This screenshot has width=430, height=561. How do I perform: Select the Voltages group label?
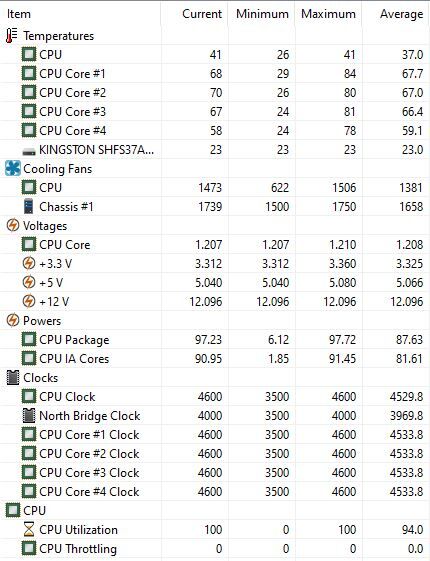tap(45, 226)
